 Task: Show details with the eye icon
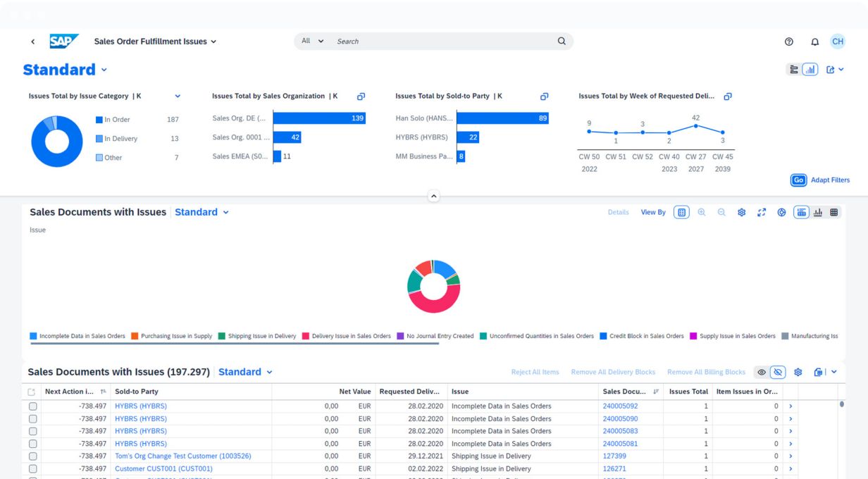coord(762,372)
